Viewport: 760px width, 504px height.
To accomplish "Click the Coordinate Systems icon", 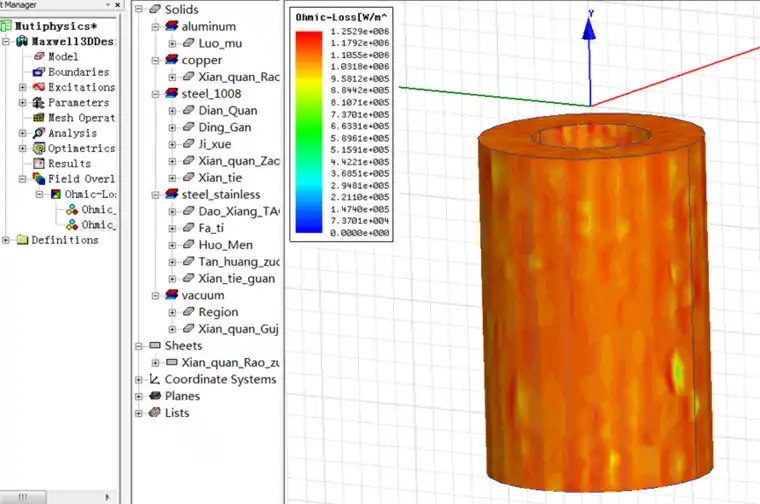I will 155,379.
